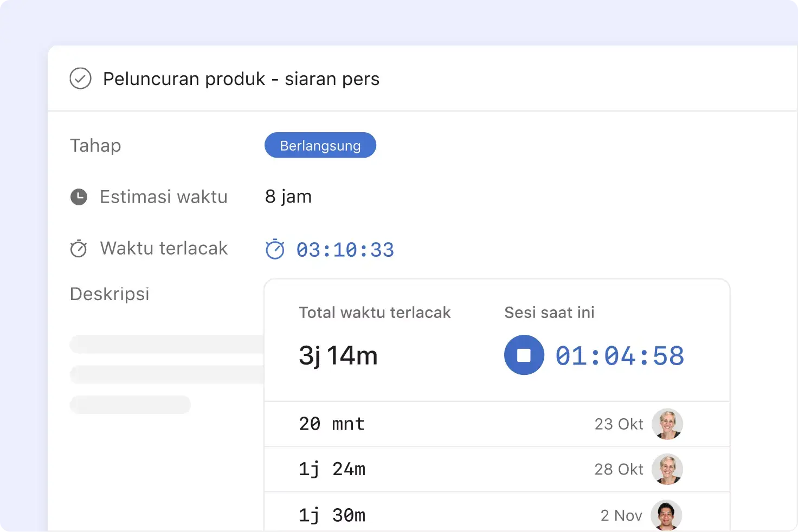The width and height of the screenshot is (798, 532).
Task: Toggle task completion for Peluncuran produk
Action: click(x=80, y=79)
